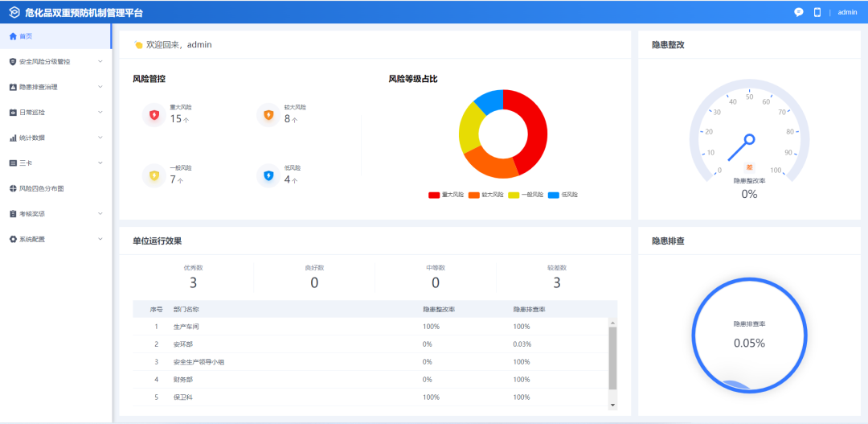Toggle 较大风险 legend item in the chart
This screenshot has width=868, height=424.
pos(485,195)
